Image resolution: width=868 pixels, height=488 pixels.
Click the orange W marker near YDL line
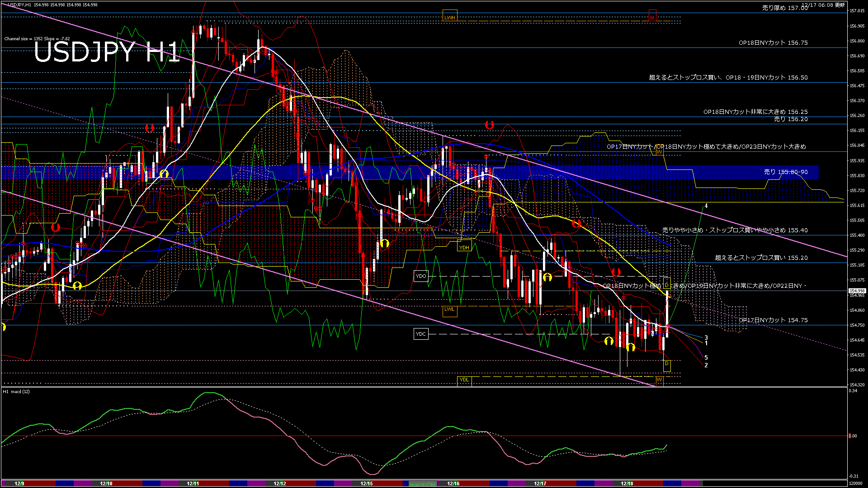coord(659,380)
